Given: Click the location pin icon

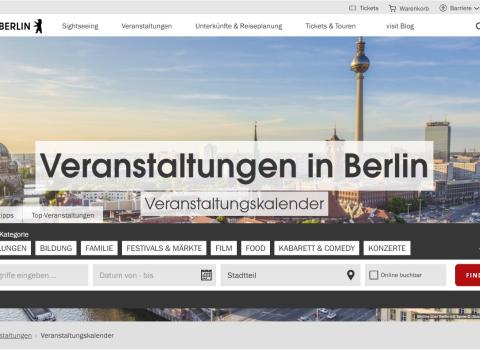Looking at the screenshot, I should (350, 275).
